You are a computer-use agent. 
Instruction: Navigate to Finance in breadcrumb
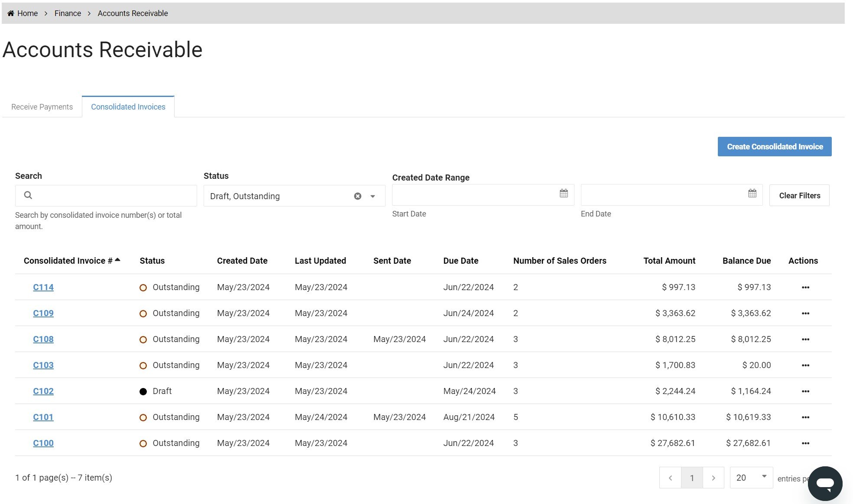(68, 13)
